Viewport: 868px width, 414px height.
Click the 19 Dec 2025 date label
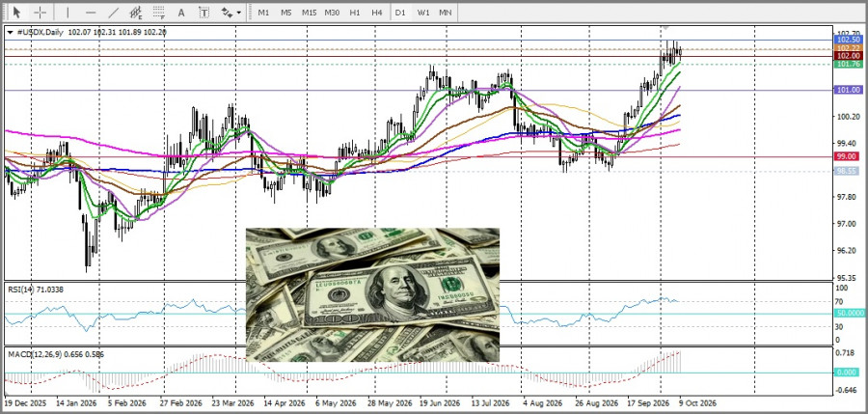pos(26,403)
